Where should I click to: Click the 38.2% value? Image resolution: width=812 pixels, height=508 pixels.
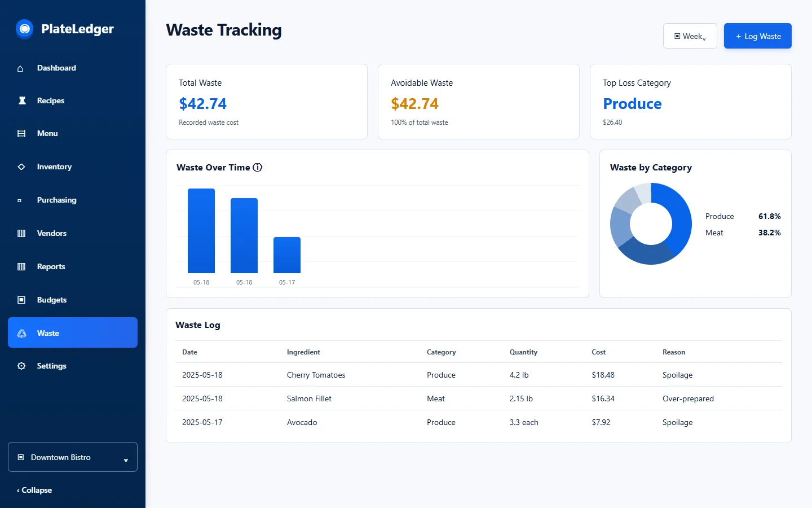769,233
